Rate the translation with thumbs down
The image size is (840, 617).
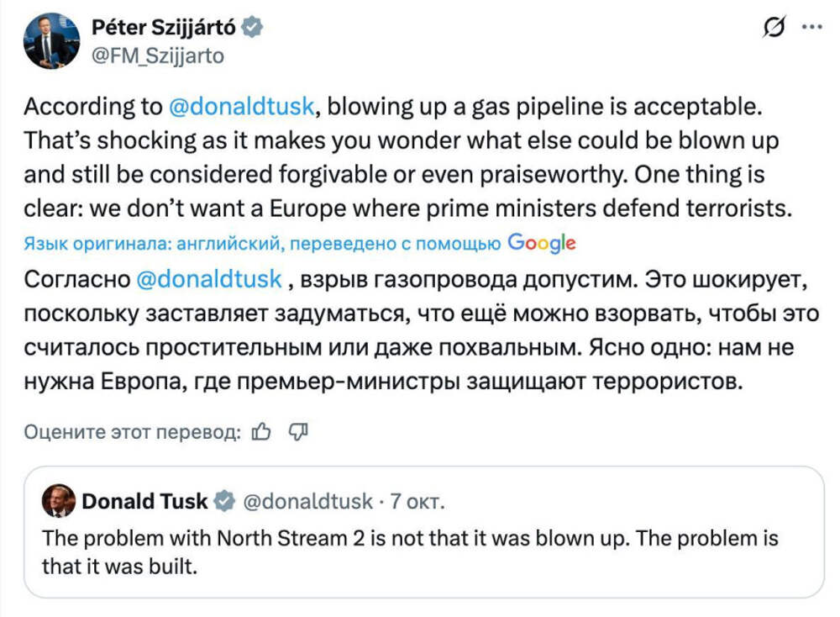(x=299, y=431)
